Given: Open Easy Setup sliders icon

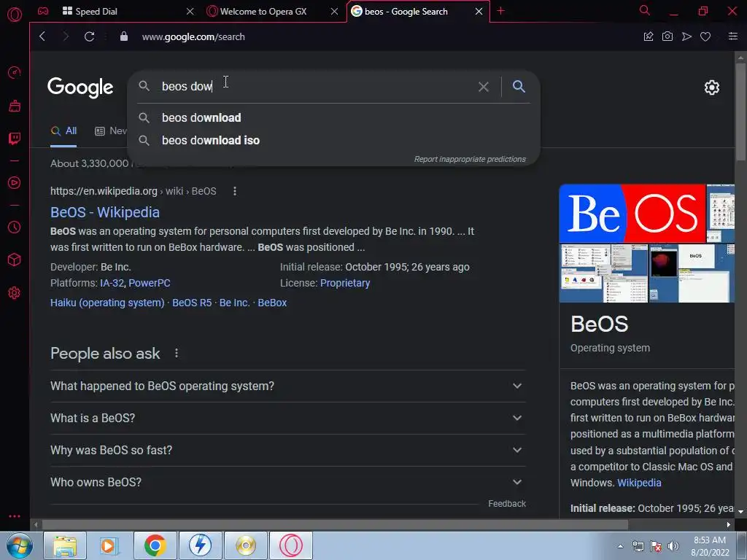Looking at the screenshot, I should (733, 36).
